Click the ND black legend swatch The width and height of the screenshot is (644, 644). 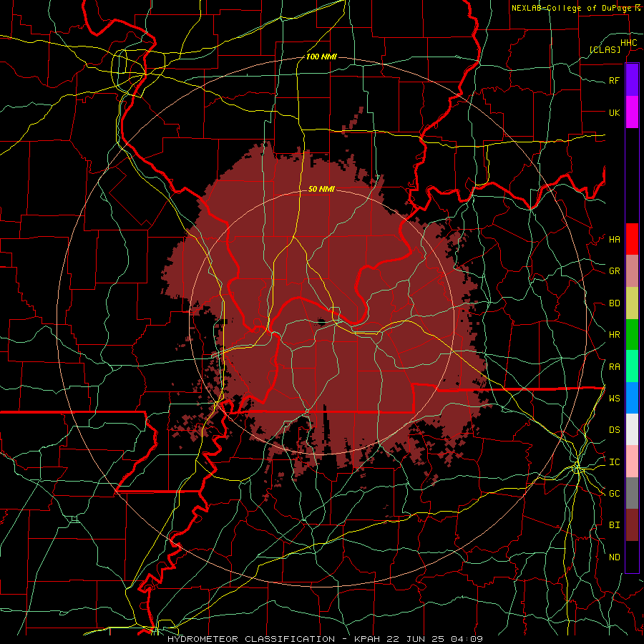tap(632, 557)
